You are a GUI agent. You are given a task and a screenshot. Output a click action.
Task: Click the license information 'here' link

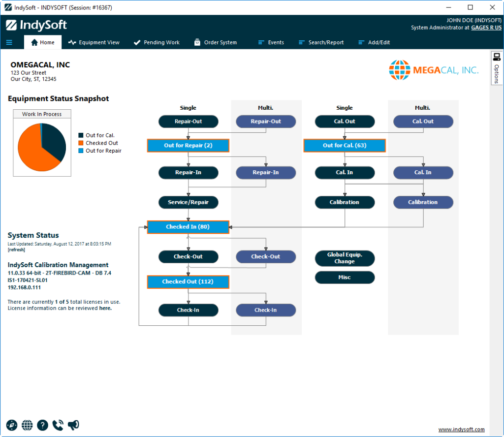point(105,308)
